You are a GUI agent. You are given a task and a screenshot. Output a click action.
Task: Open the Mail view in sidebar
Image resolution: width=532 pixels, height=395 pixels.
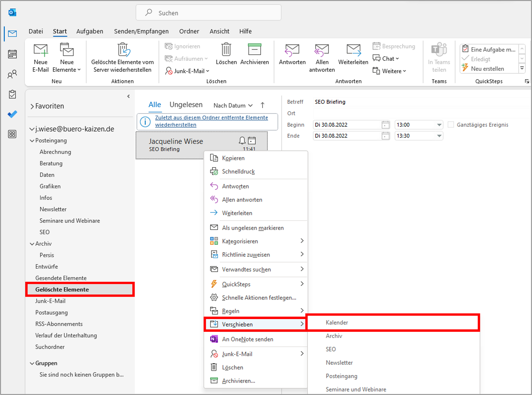pyautogui.click(x=12, y=34)
